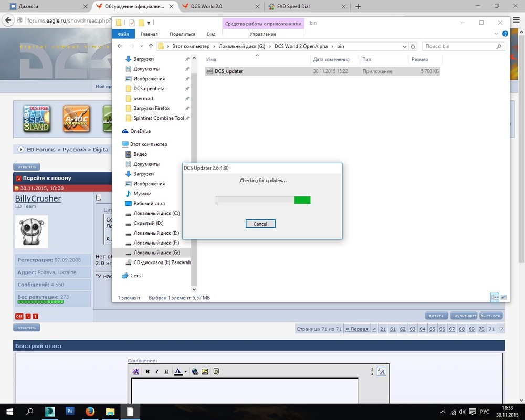
Task: Select Загрузки in quick access
Action: coord(143,59)
